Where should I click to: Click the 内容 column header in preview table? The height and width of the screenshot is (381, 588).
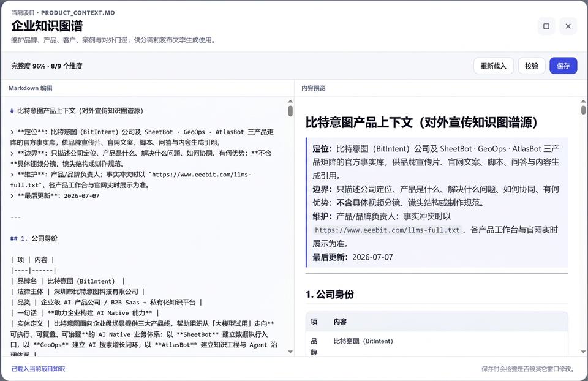click(340, 322)
